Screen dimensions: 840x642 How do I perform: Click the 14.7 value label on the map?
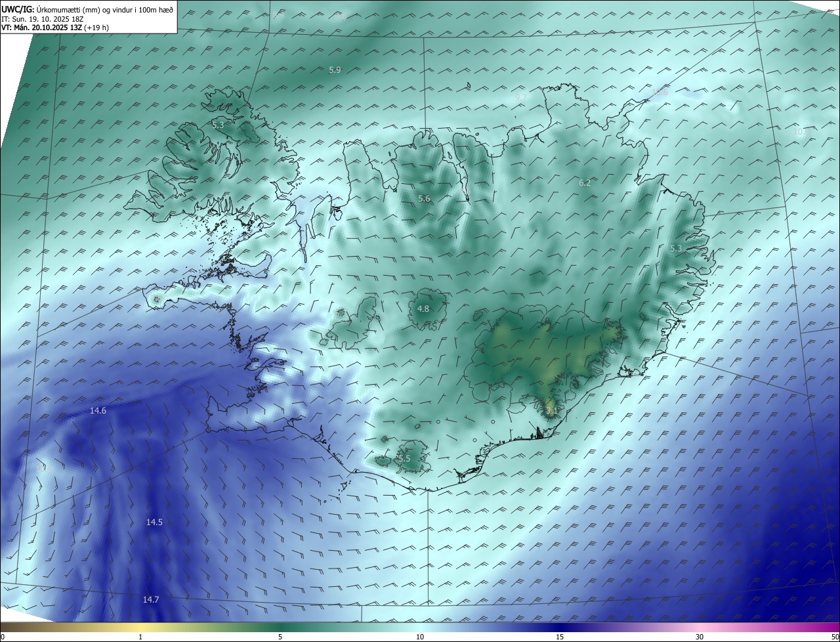151,599
